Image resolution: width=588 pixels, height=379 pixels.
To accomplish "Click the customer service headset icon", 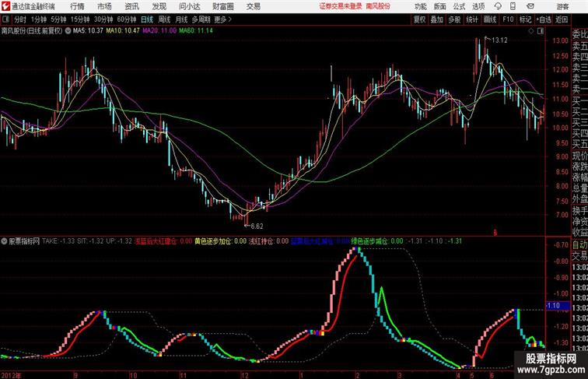I will point(498,6).
